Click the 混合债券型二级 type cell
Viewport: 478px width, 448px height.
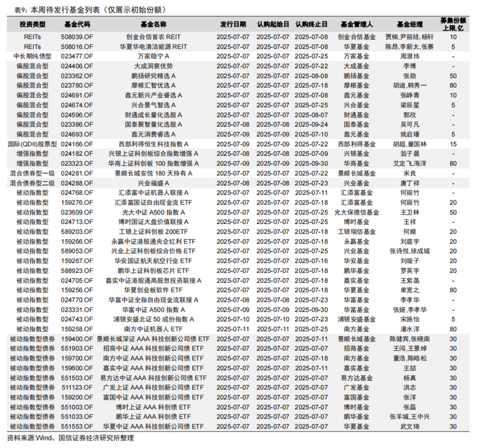click(32, 183)
